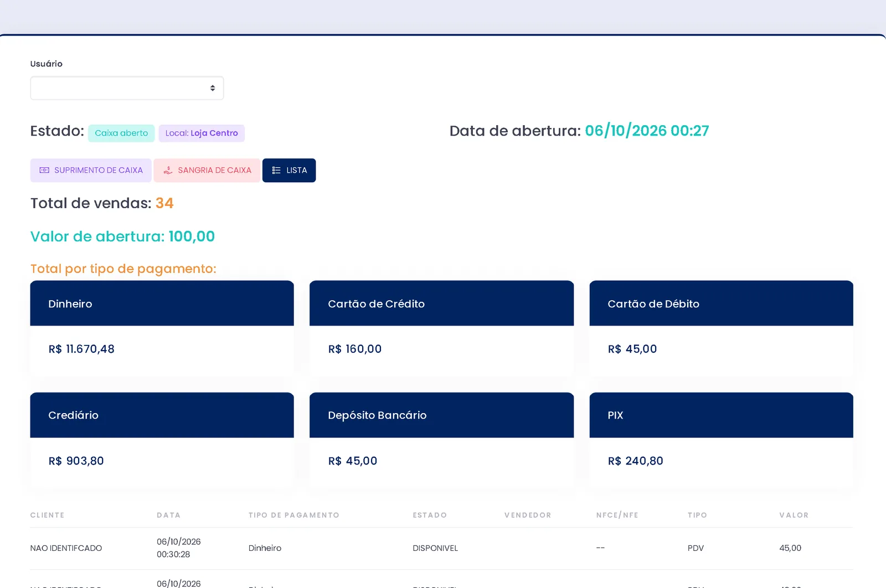Click the TIPO DE PAGAMENTO column header
Screen dimensions: 886x588
coord(293,515)
